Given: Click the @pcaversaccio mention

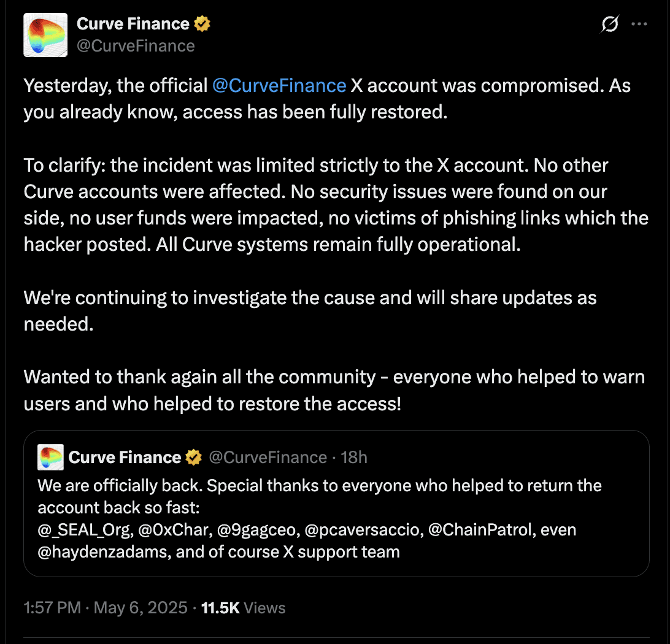Looking at the screenshot, I should tap(364, 530).
